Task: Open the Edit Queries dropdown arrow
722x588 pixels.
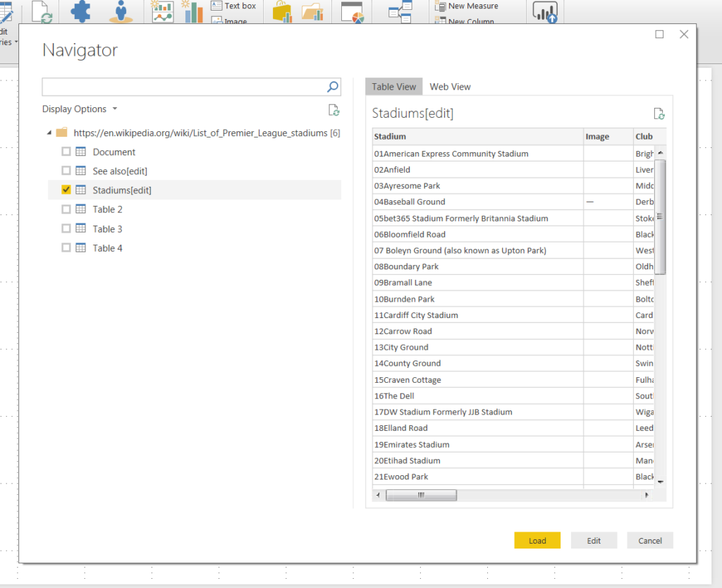Action: click(16, 42)
